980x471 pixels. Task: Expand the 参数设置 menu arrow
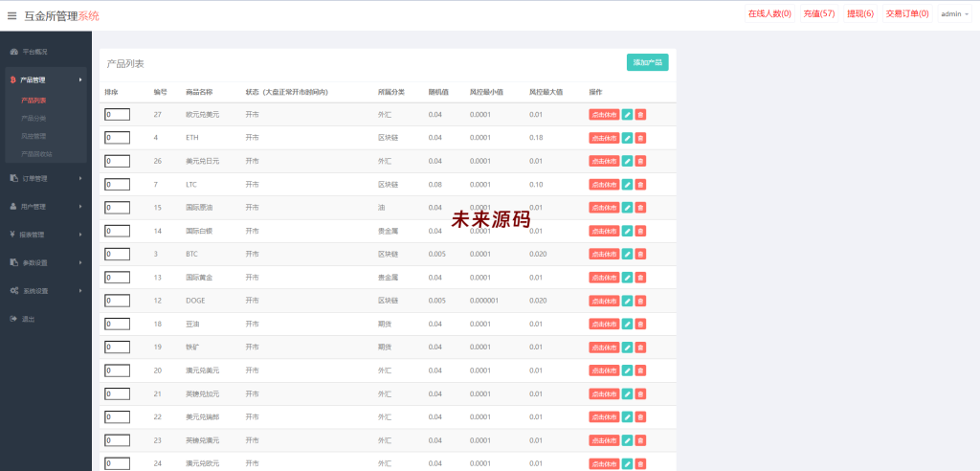coord(80,262)
